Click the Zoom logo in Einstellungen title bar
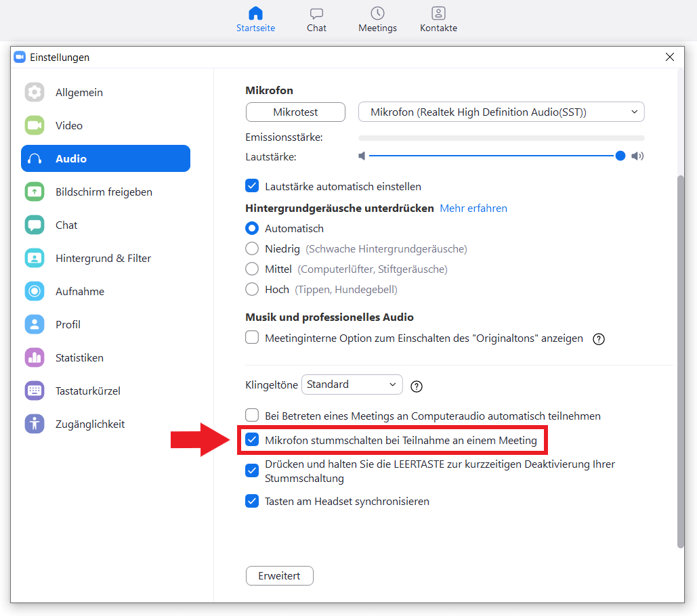This screenshot has width=697, height=616. tap(20, 58)
